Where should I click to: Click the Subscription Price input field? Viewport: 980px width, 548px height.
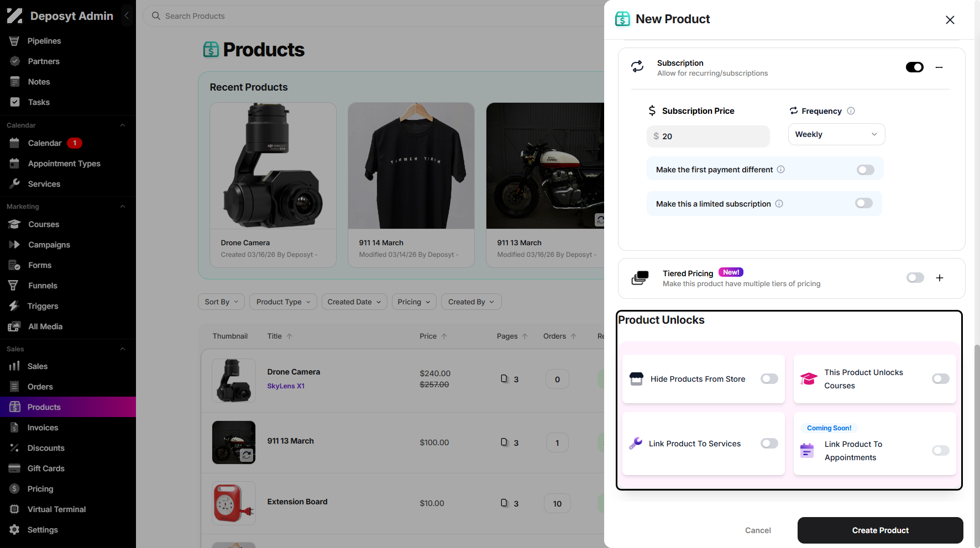click(708, 136)
